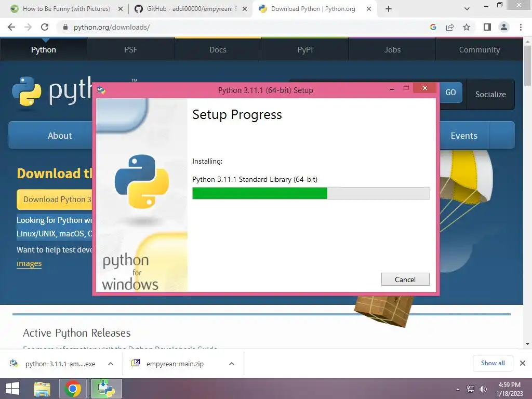Viewport: 532px width, 399px height.
Task: Click the GO search button
Action: pos(451,92)
